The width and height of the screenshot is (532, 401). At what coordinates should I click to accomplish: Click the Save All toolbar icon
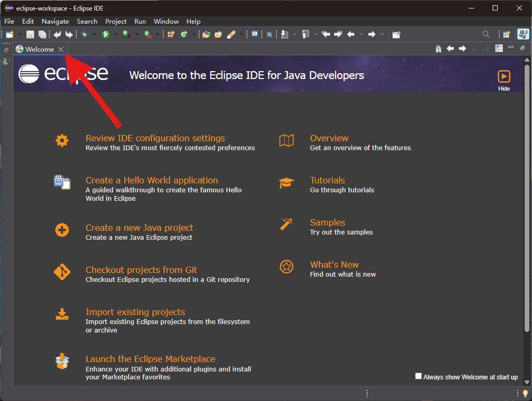[x=43, y=34]
